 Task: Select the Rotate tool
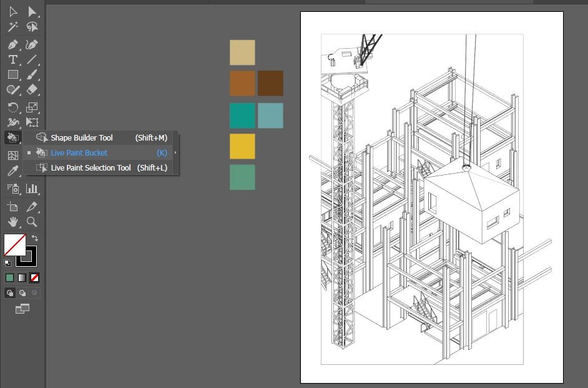tap(12, 107)
